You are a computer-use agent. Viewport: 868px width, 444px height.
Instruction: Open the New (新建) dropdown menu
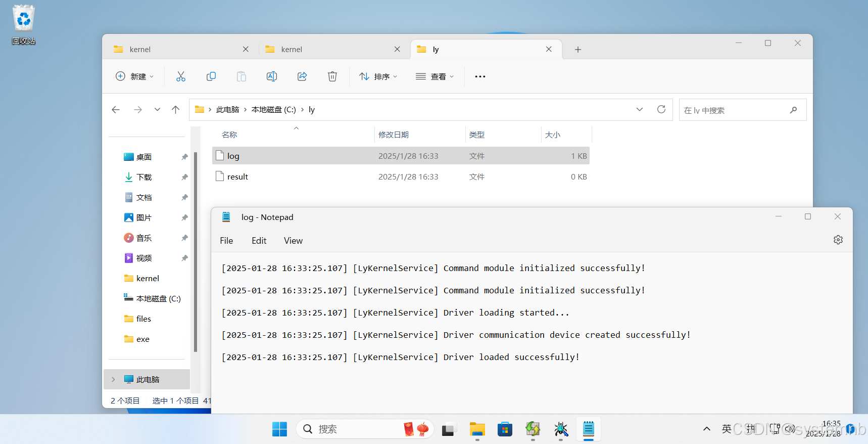click(134, 76)
